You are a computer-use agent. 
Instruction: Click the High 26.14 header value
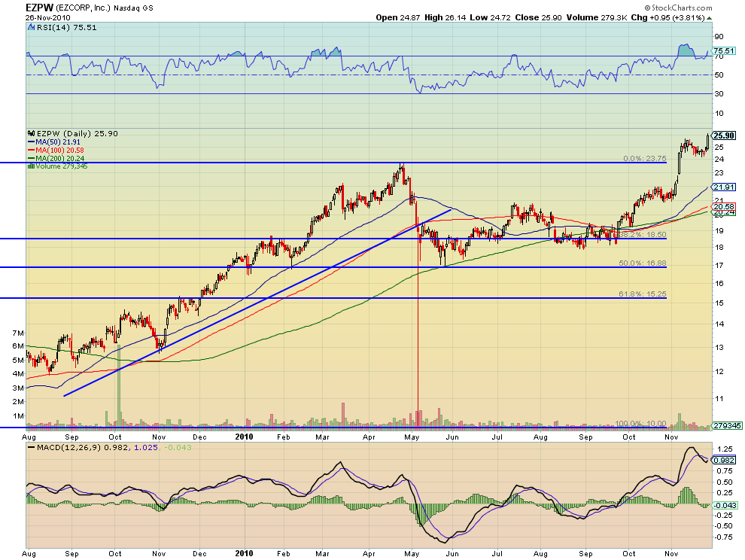coord(445,17)
